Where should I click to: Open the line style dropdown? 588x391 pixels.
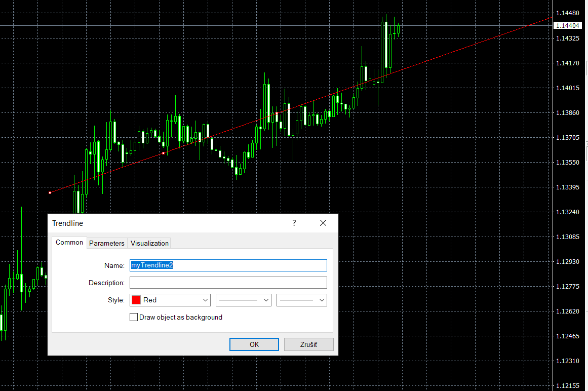click(244, 300)
